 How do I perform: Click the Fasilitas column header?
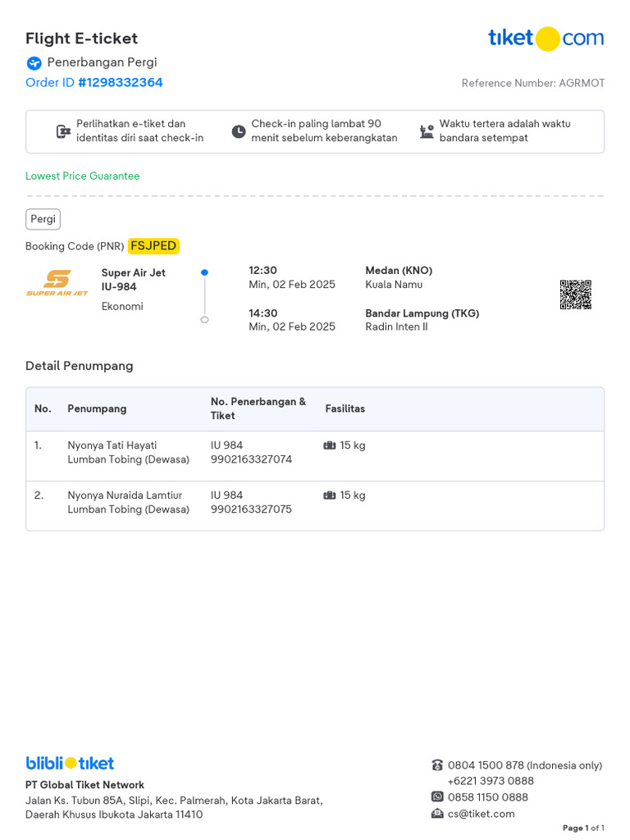coord(345,409)
